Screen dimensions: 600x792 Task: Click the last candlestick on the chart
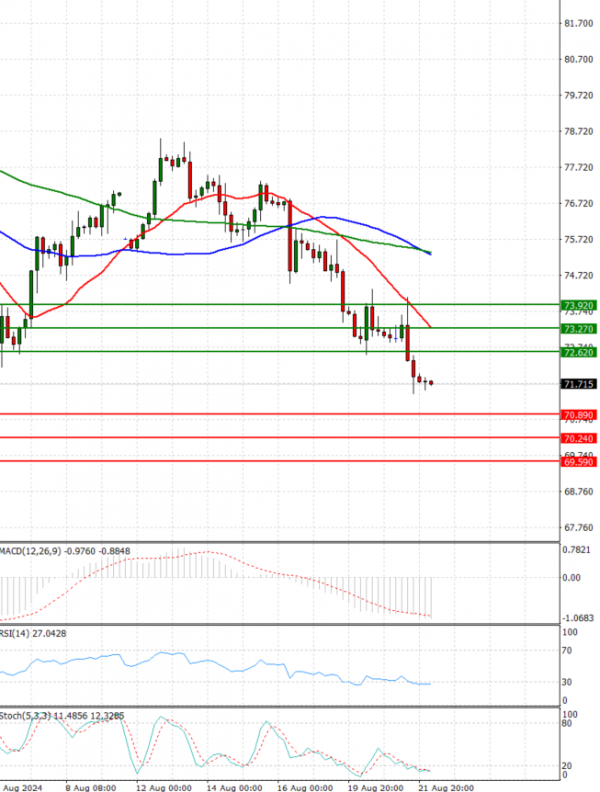431,382
